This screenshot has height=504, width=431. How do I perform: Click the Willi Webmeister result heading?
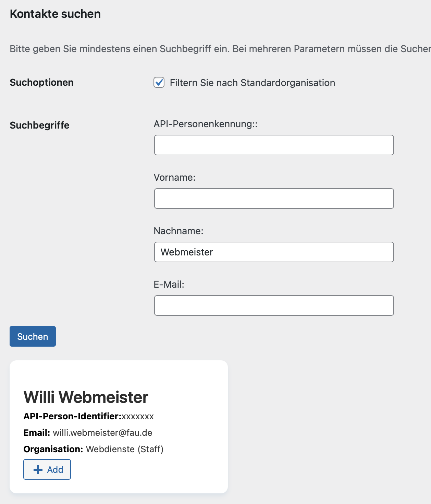coord(86,397)
